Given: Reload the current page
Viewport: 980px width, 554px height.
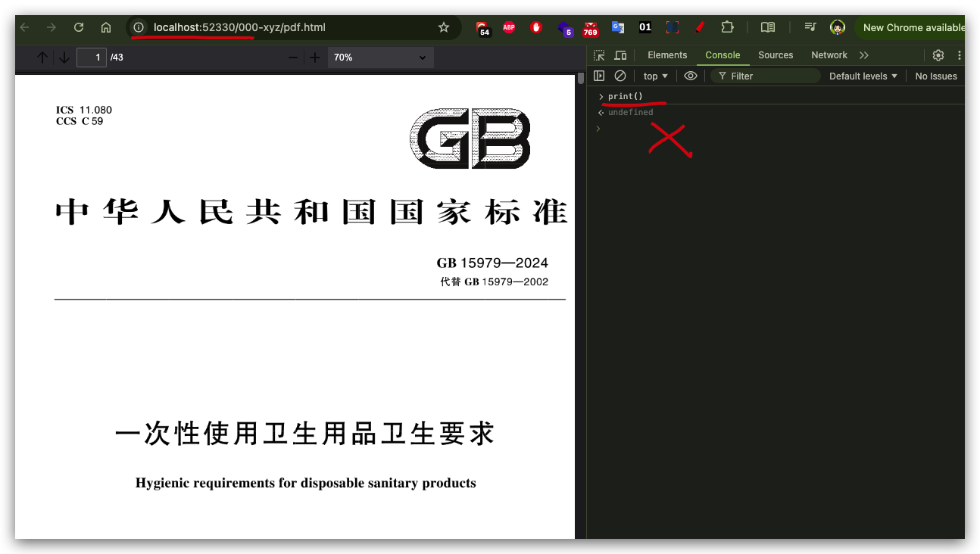Looking at the screenshot, I should click(x=79, y=27).
